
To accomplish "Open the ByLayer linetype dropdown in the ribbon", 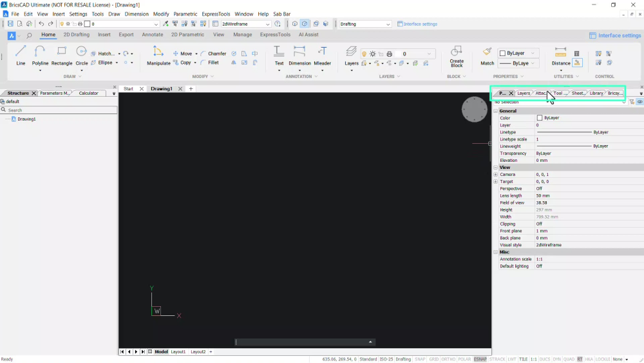I will click(517, 63).
